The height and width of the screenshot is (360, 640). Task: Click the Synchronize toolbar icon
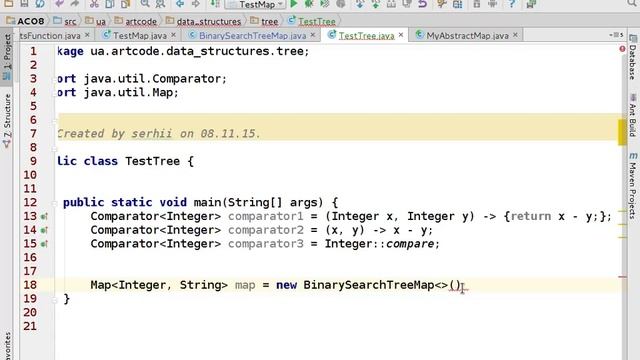(40, 4)
